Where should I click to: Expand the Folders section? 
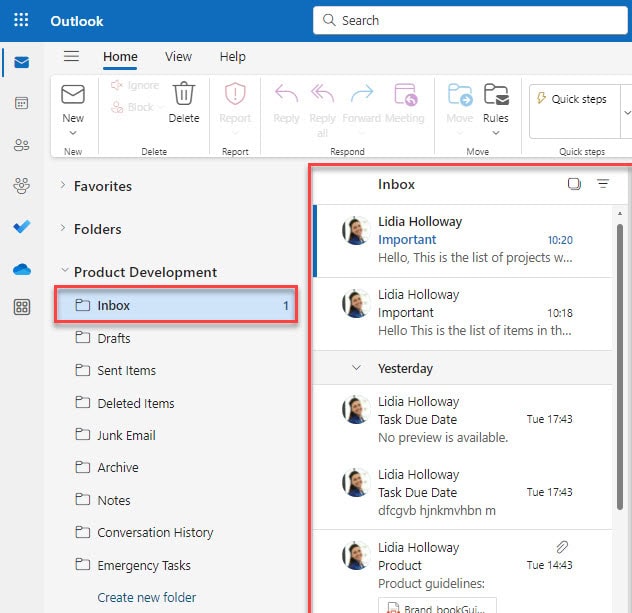[x=62, y=228]
